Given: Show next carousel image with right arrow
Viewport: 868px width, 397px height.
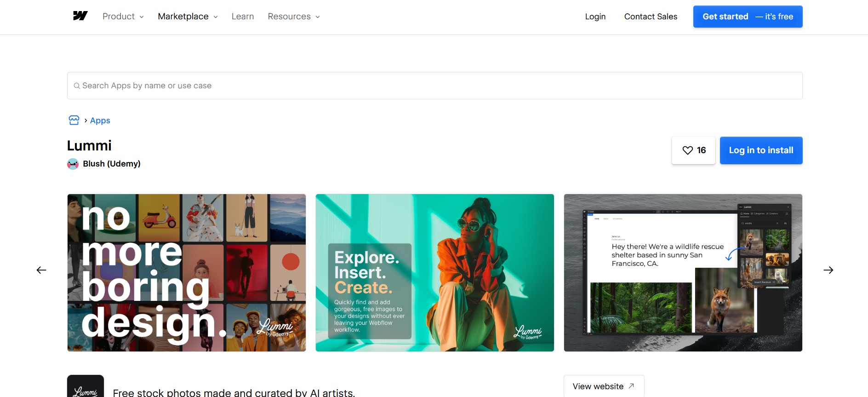Looking at the screenshot, I should point(828,270).
